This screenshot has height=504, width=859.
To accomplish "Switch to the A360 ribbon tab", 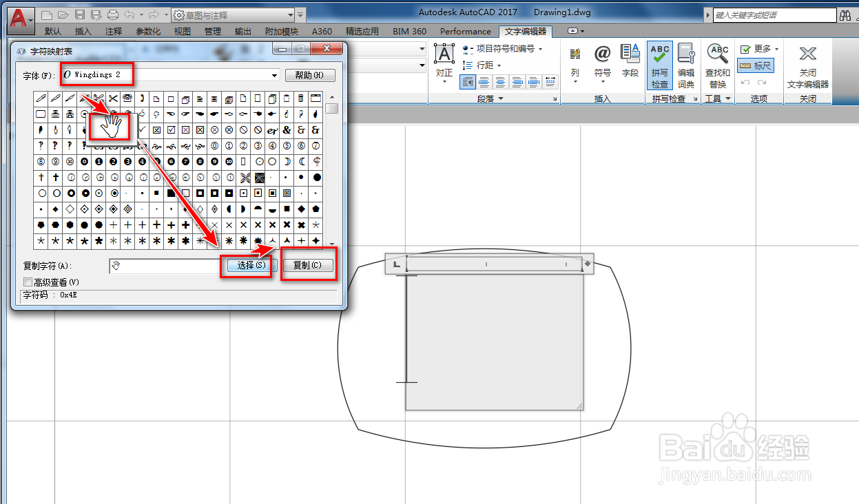I will pyautogui.click(x=322, y=32).
